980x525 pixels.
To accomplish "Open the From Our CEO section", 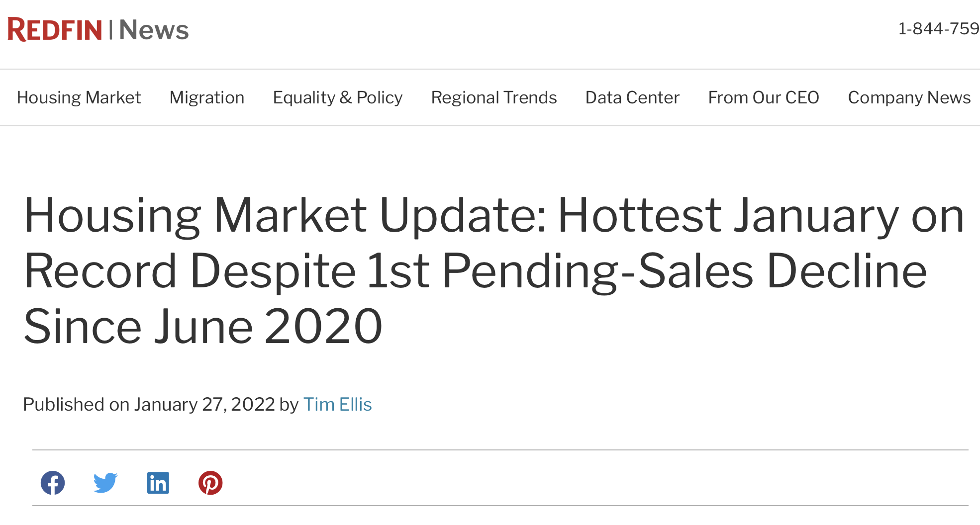I will point(764,97).
